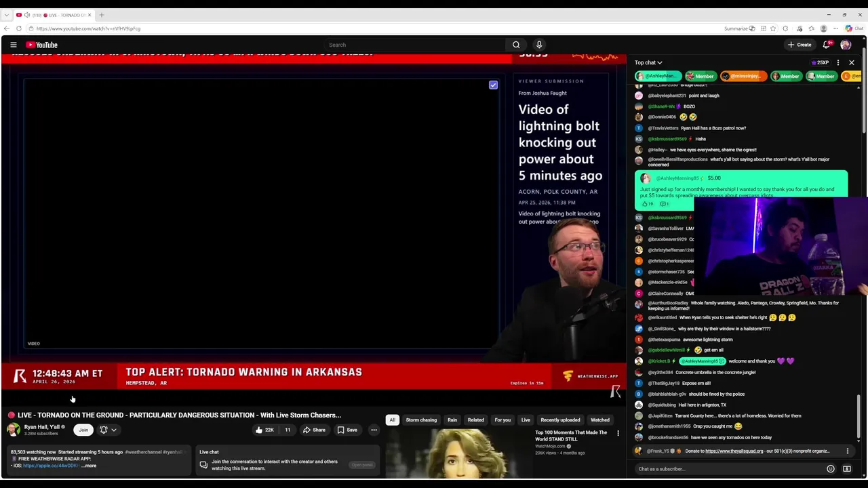Click @Squidtubing message 'Hail here in arlington, TX'
Image resolution: width=868 pixels, height=488 pixels.
[702, 405]
